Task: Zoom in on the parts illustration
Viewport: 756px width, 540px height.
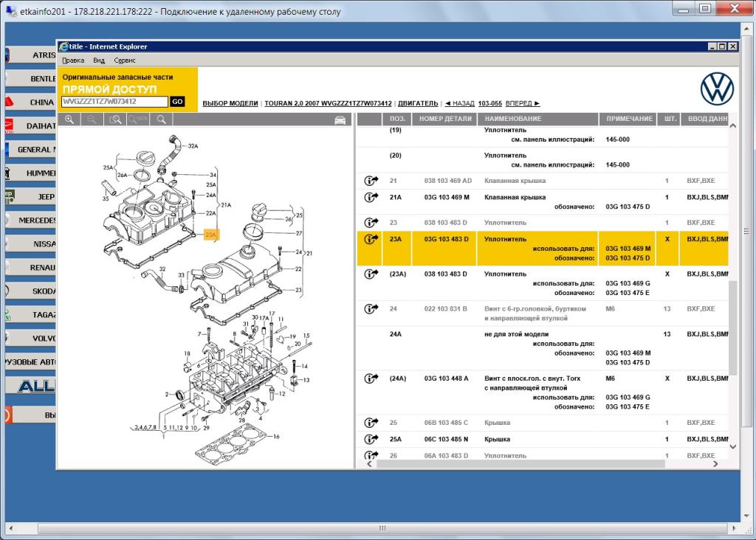Action: coord(69,120)
